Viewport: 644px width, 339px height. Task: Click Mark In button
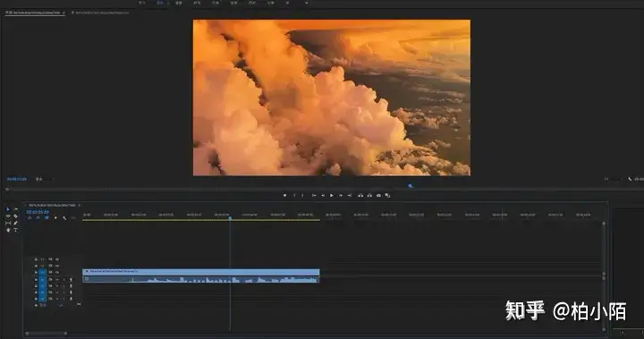click(294, 196)
